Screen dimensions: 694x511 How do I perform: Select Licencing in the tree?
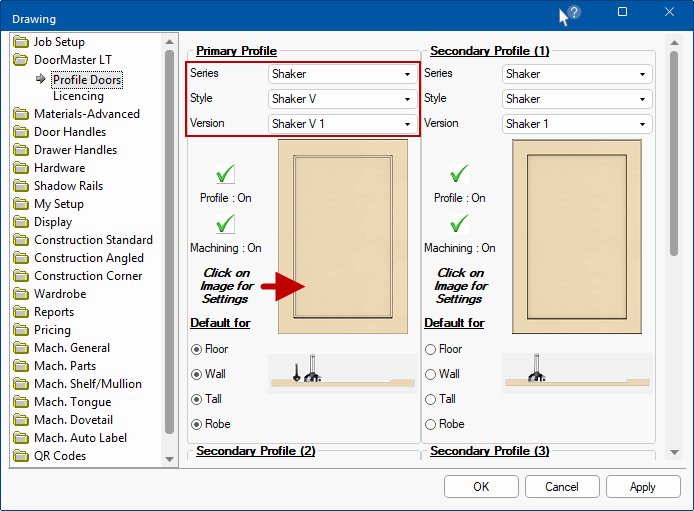[x=78, y=96]
